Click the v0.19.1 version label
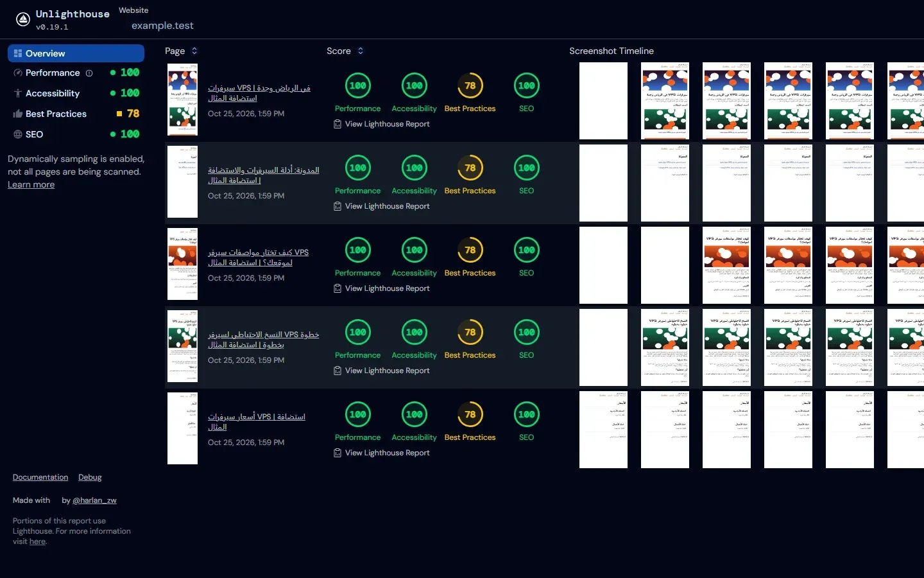The width and height of the screenshot is (924, 578). 52,27
